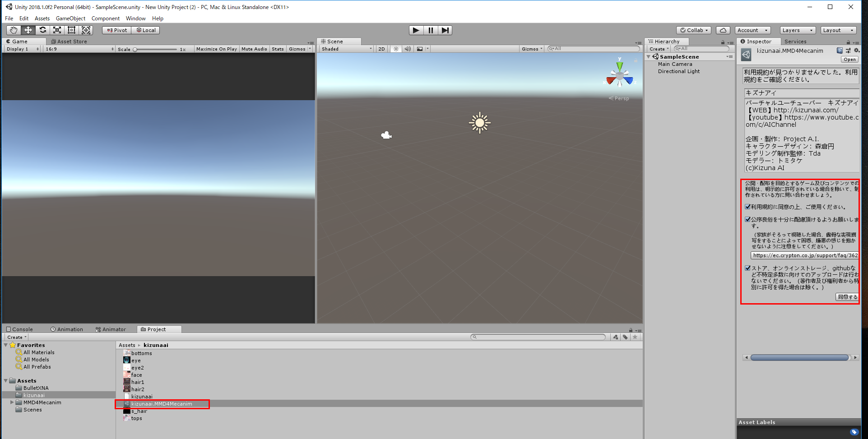Screen dimensions: 868x439
Task: Open the Project Create menu
Action: click(x=17, y=337)
